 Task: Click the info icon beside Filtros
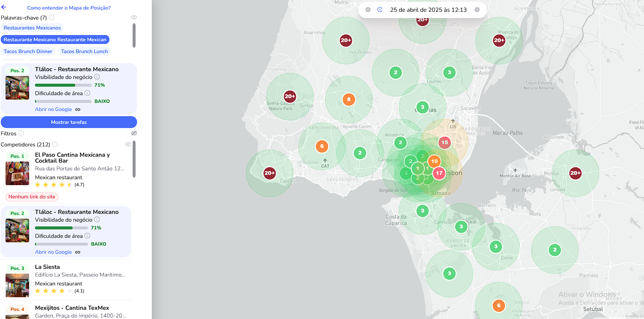(x=21, y=133)
